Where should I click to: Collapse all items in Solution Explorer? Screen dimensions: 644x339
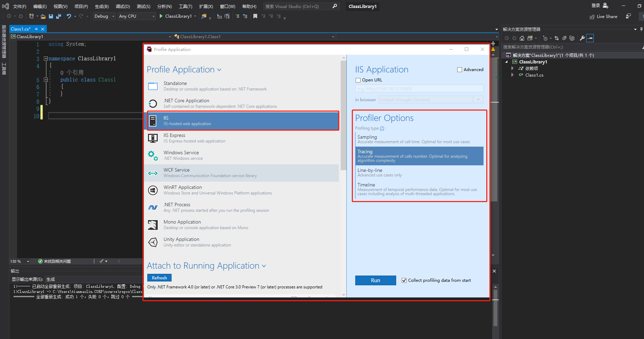[x=564, y=38]
